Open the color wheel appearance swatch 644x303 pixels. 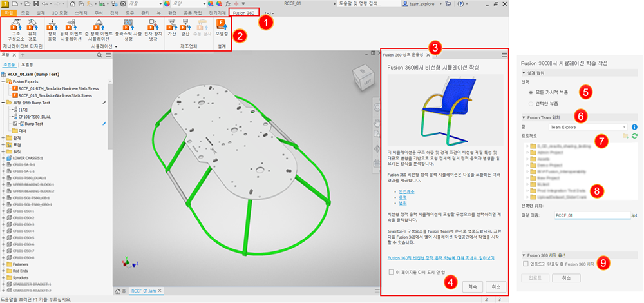click(167, 3)
